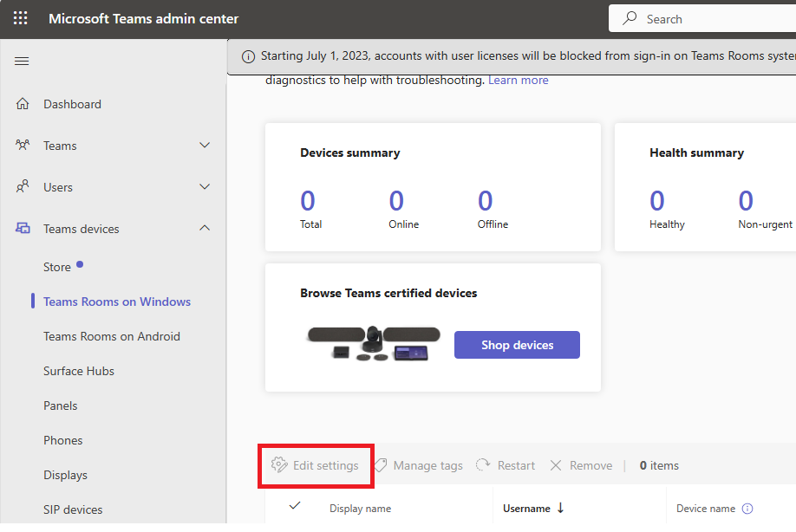Click the Remove X icon in the toolbar

pyautogui.click(x=555, y=465)
